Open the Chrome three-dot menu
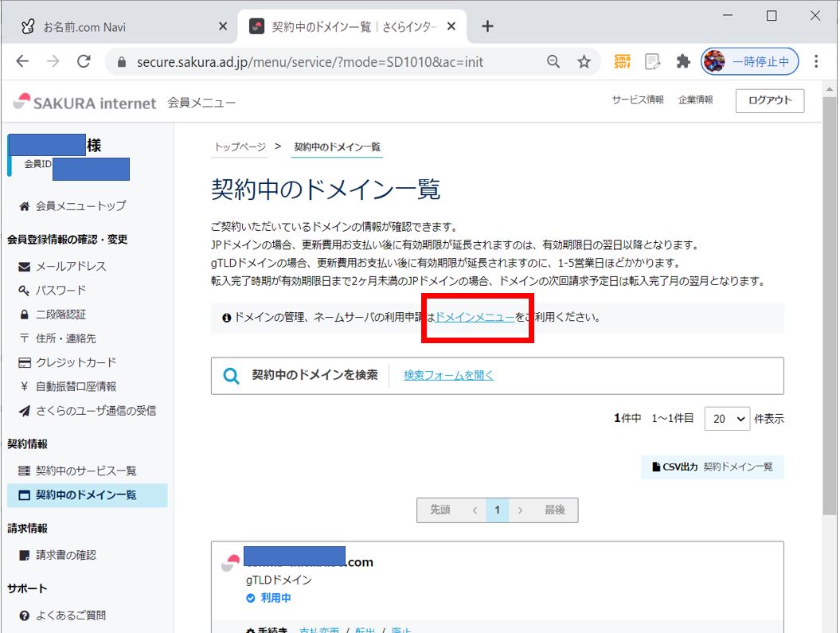 point(816,61)
